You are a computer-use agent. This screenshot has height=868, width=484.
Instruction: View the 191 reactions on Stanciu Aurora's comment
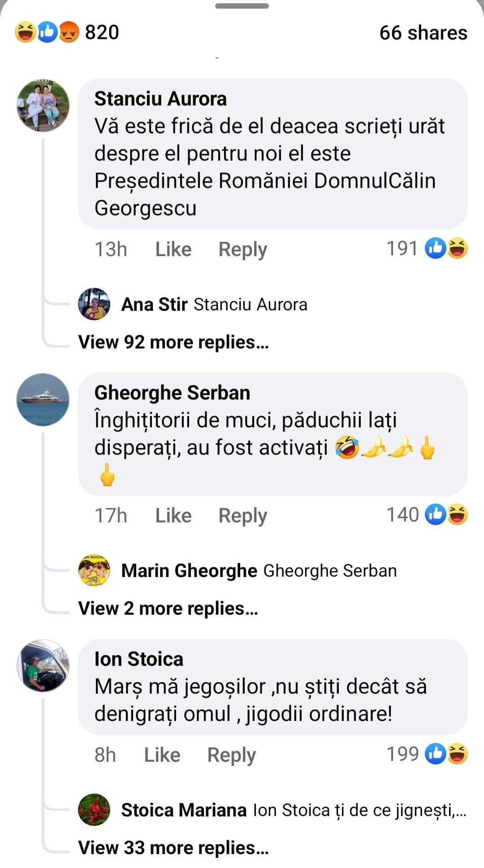tap(427, 248)
